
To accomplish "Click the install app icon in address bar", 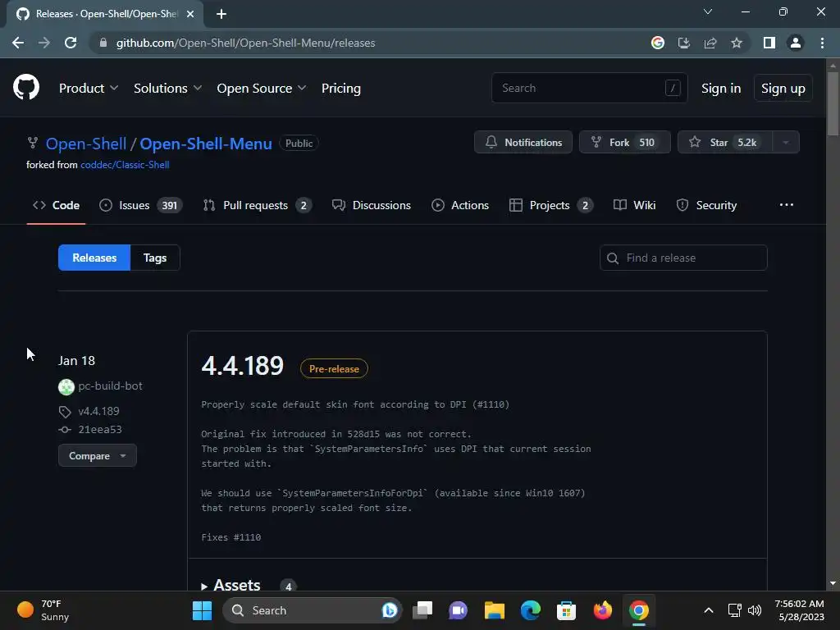I will [683, 43].
